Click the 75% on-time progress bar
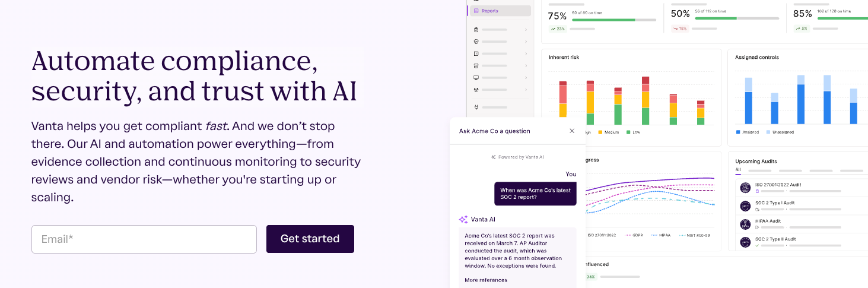Viewport: 868px width, 288px height. click(614, 20)
